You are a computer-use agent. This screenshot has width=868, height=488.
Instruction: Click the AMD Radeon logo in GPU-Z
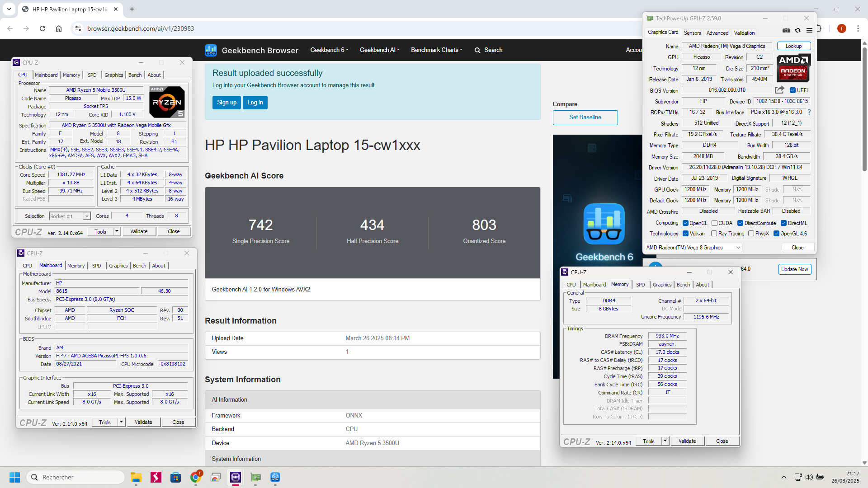coord(793,68)
